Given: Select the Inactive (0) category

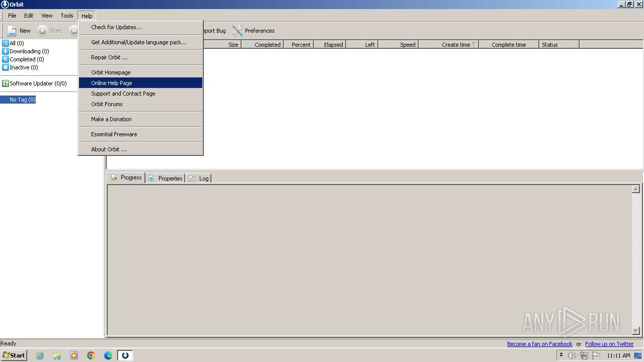Looking at the screenshot, I should pyautogui.click(x=20, y=67).
